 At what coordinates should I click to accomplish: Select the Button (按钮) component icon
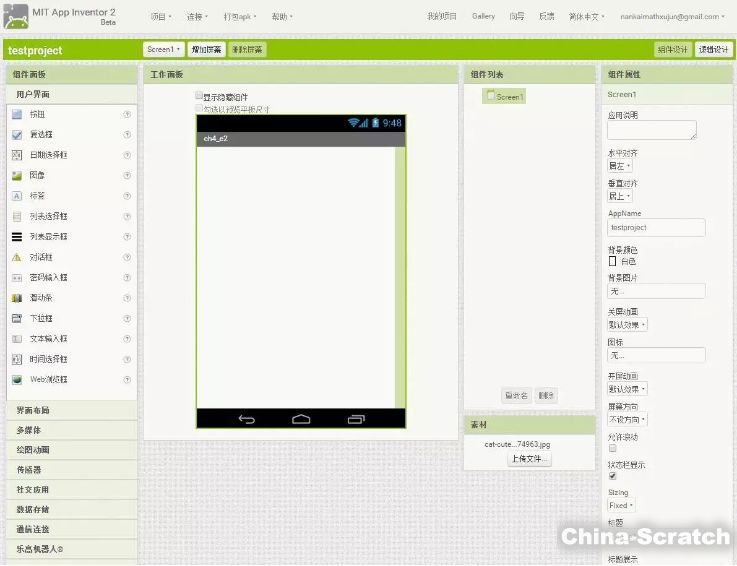click(17, 114)
